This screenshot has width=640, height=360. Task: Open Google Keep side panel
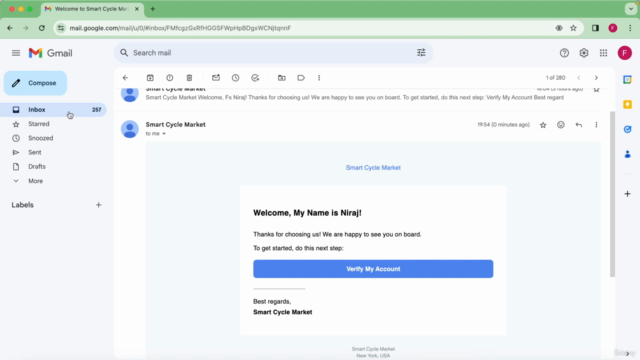(627, 104)
